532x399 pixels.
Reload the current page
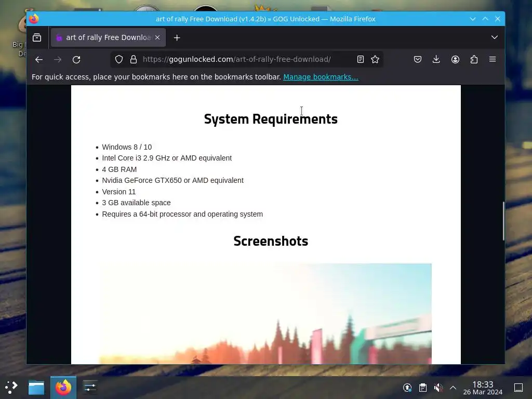coord(76,60)
